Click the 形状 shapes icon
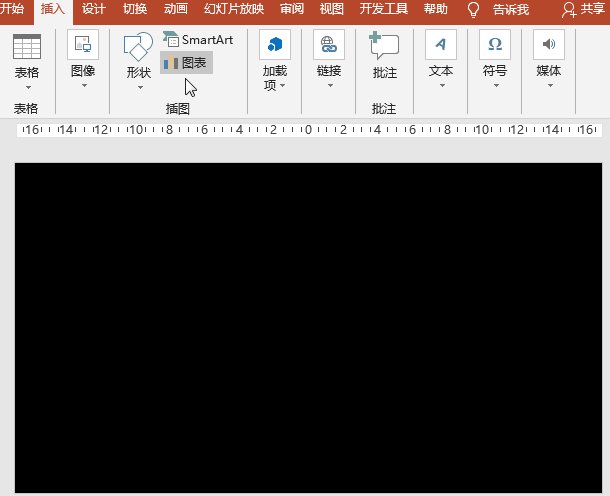 pos(138,47)
